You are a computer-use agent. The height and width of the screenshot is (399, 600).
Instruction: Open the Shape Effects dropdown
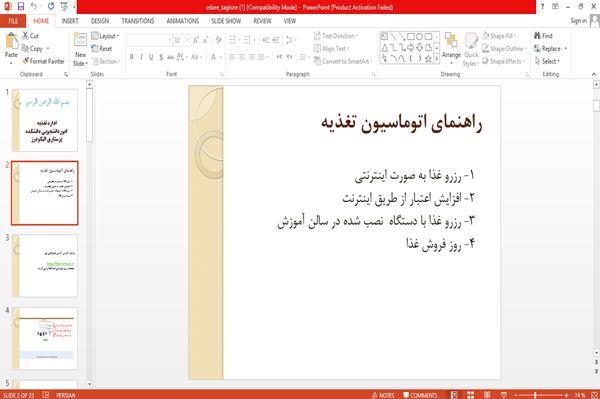(x=504, y=61)
